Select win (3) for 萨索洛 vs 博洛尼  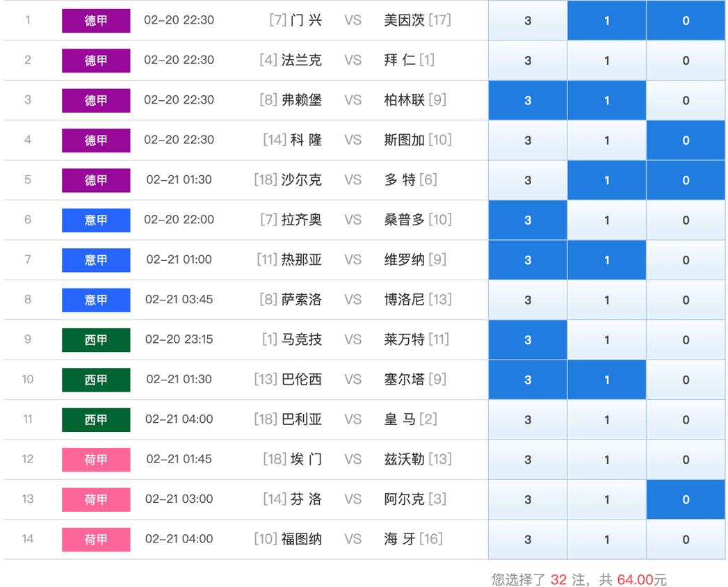(x=528, y=300)
